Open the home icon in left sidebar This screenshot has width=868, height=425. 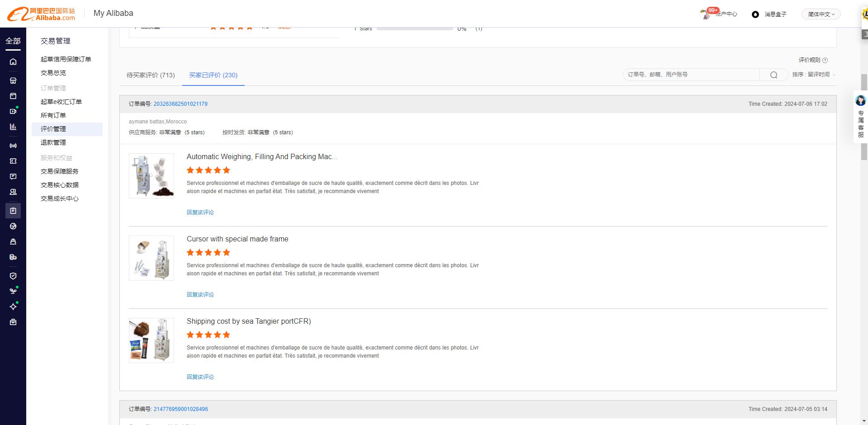click(x=13, y=61)
